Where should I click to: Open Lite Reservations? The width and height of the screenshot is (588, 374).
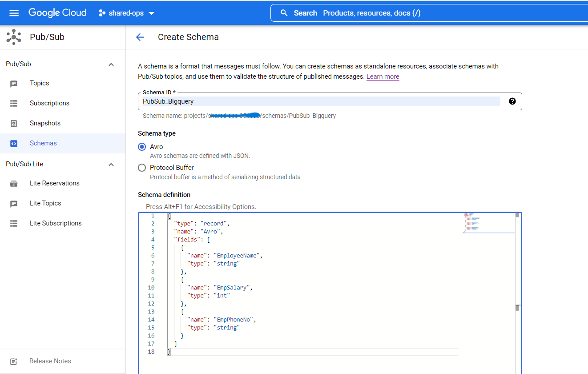pos(54,183)
